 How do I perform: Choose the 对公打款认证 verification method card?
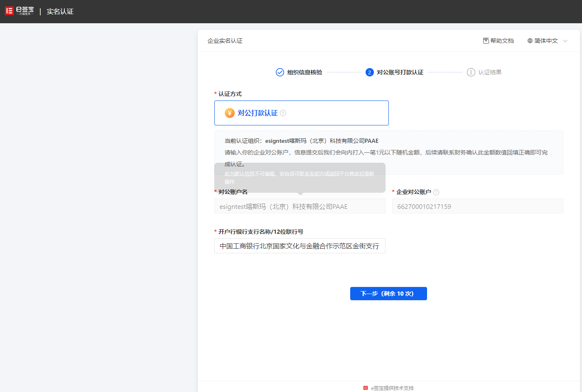coord(301,113)
